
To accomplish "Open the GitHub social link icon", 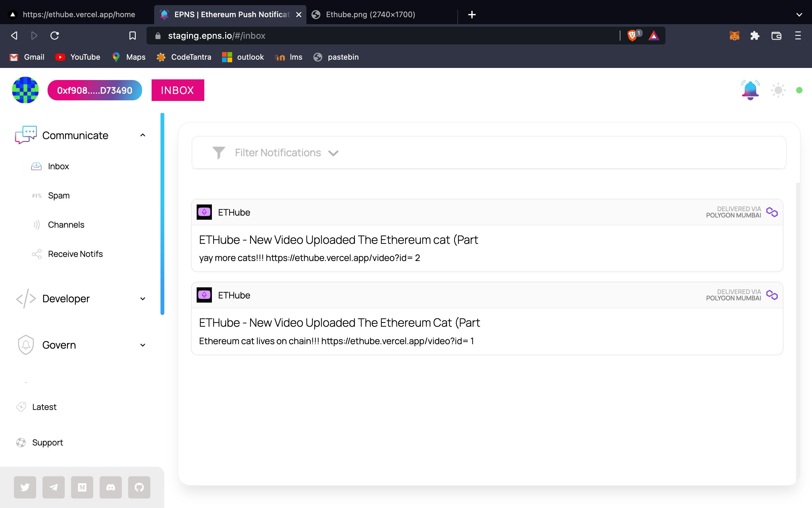I will 139,487.
